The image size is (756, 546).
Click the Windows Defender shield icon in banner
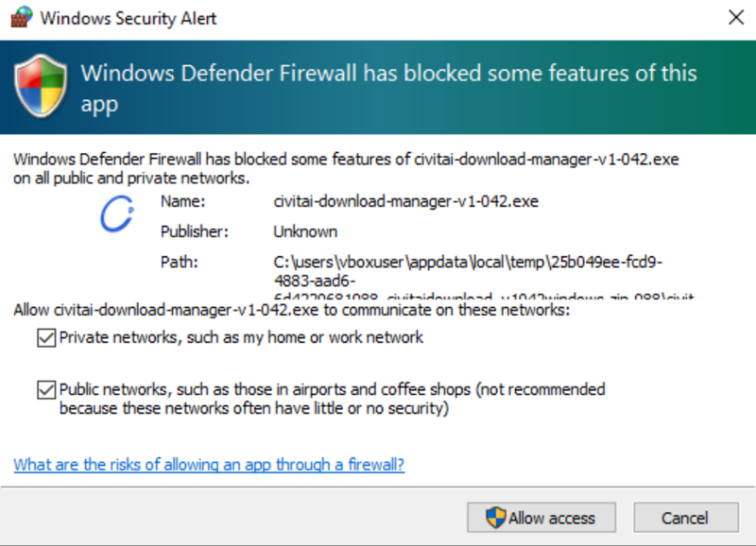(x=41, y=86)
